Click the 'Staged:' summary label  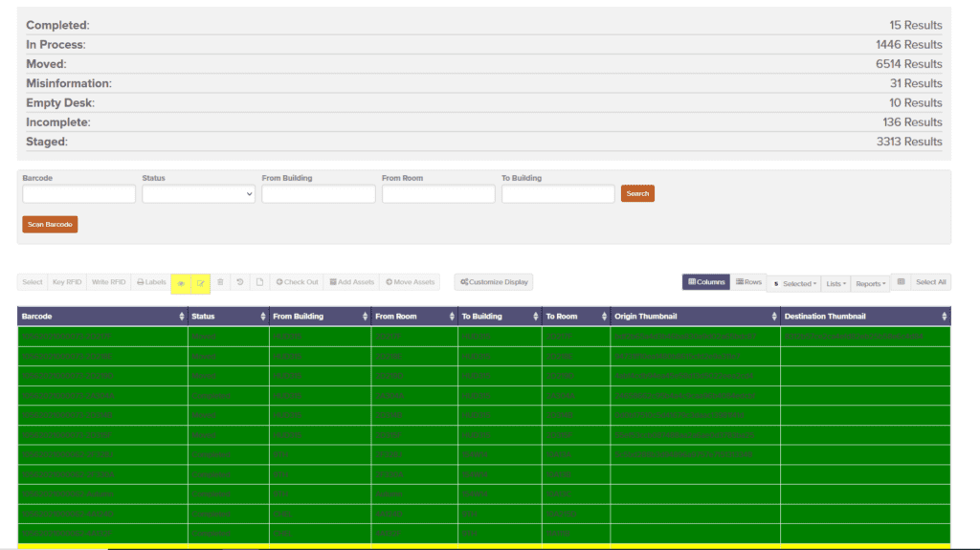pos(47,142)
